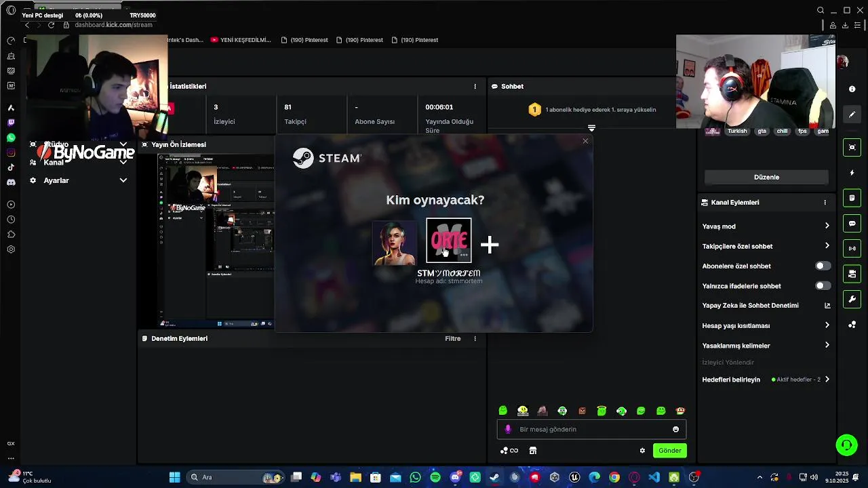Open the Filtre dropdown in Denetim Eylemleri

(x=452, y=339)
